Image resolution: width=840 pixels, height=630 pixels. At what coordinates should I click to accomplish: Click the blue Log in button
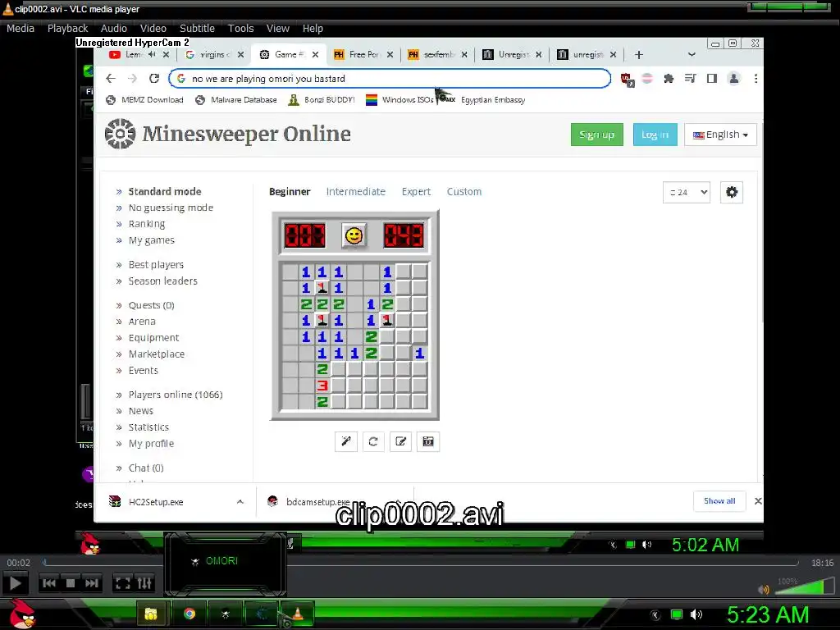click(655, 135)
